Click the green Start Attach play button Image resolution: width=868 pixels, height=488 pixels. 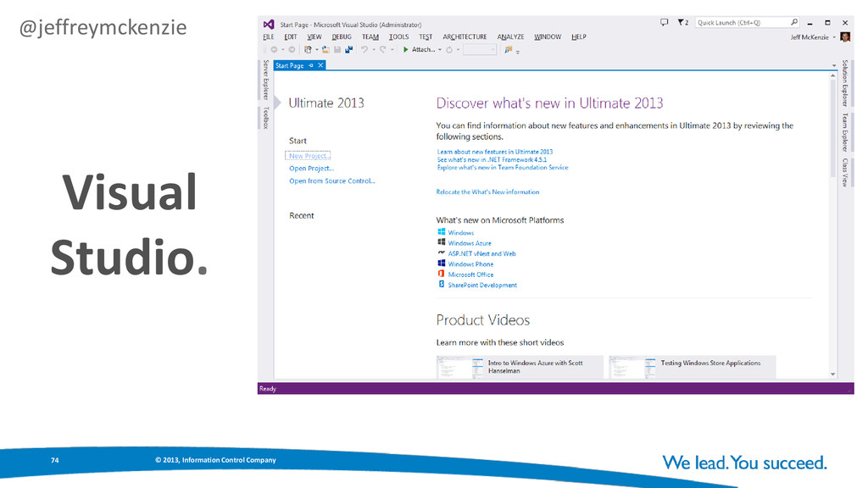(406, 50)
